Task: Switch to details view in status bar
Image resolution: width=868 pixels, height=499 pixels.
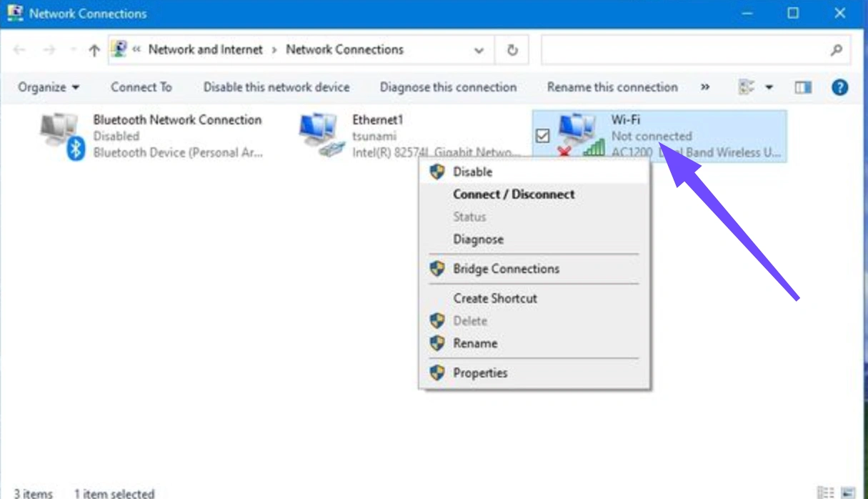Action: [x=826, y=493]
